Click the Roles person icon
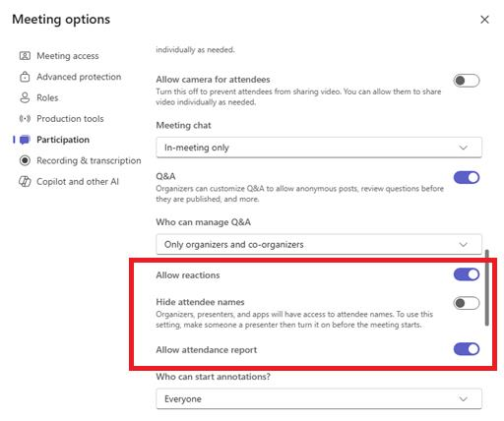 tap(25, 97)
